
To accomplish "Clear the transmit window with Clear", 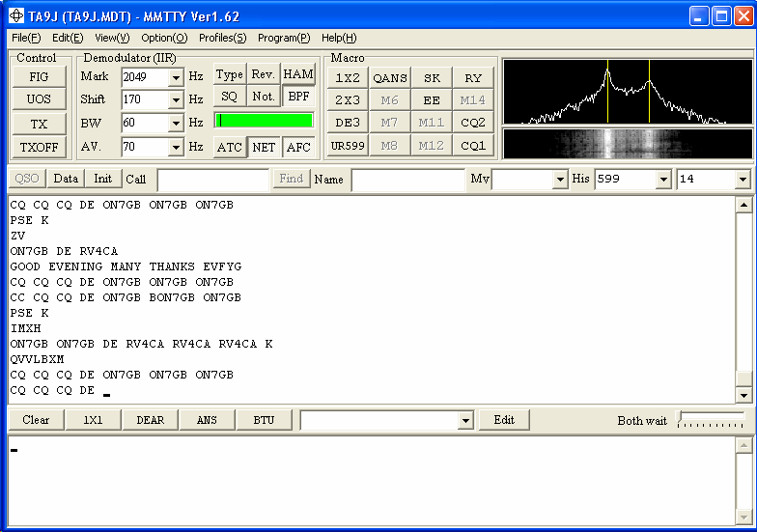I will [x=37, y=420].
